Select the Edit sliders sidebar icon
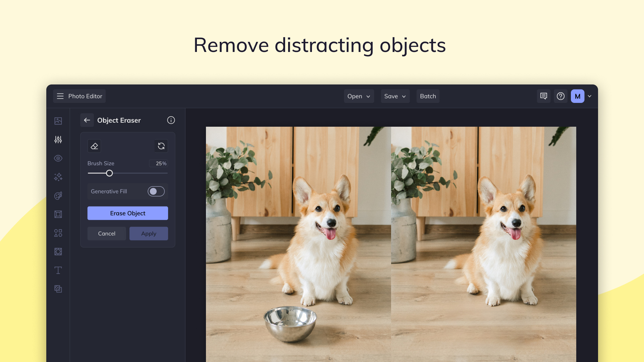Viewport: 644px width, 362px height. pos(58,139)
